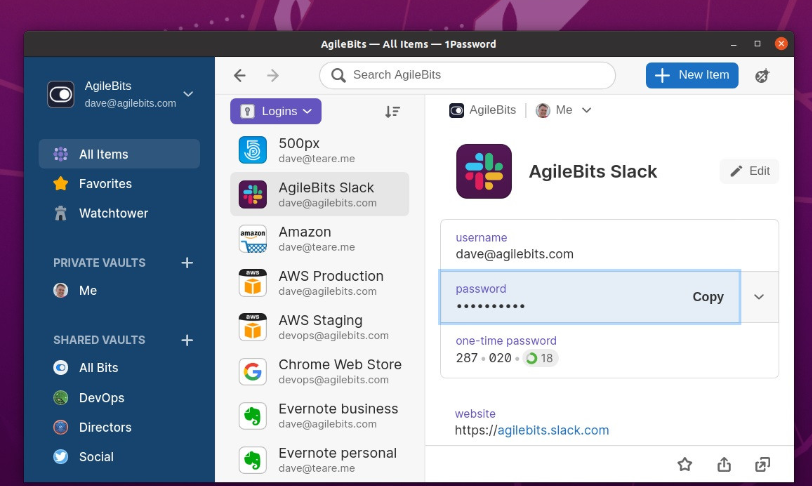Open the DevOps shared vault
Viewport: 812px width, 486px height.
pos(119,398)
